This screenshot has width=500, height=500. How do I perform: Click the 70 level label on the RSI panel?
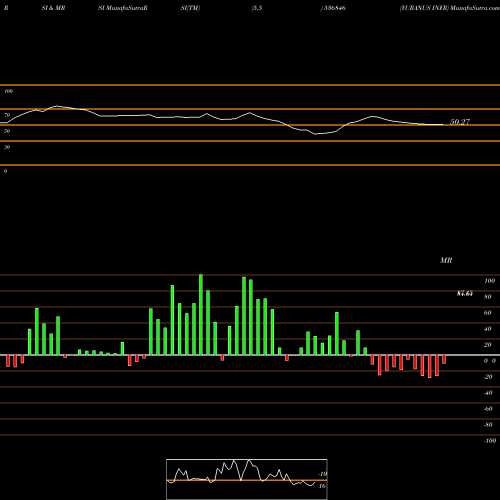point(7,115)
